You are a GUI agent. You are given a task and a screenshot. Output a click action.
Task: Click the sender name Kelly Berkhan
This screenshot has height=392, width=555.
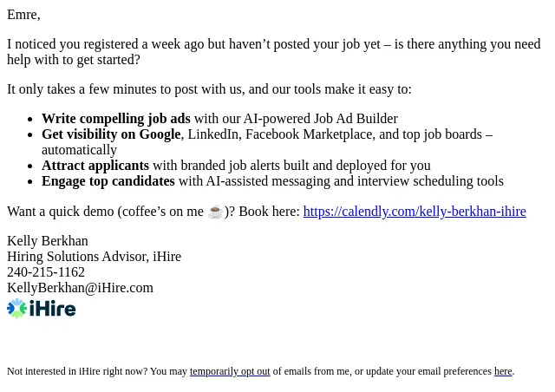pyautogui.click(x=48, y=241)
